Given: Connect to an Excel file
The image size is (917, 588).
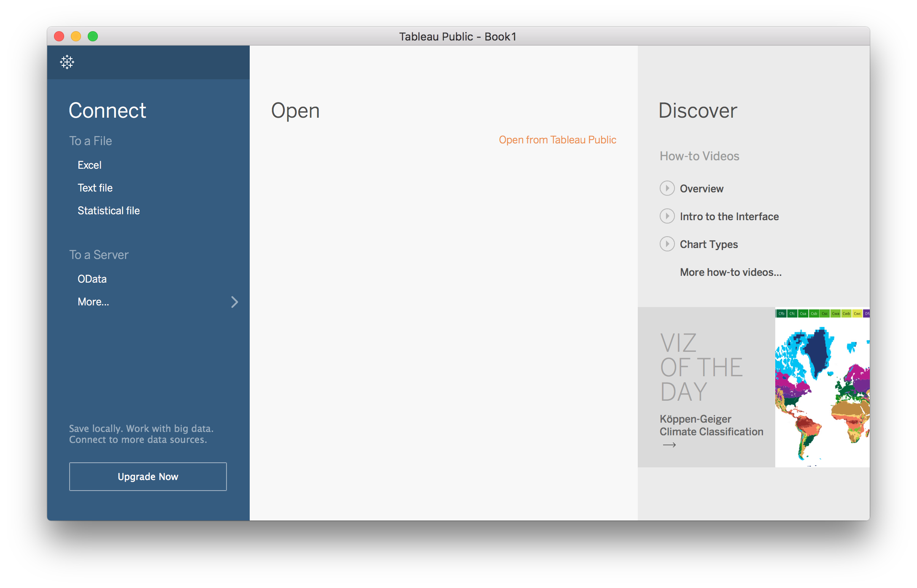Looking at the screenshot, I should [89, 165].
